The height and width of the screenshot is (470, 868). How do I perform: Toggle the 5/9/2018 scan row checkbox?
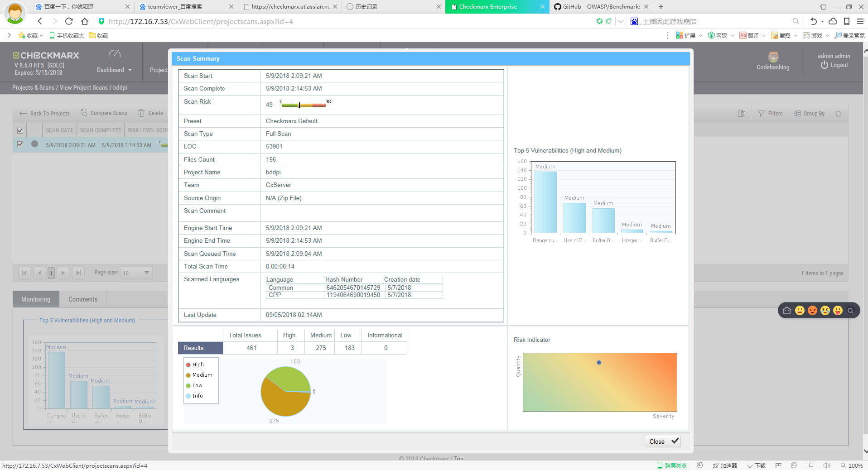[20, 144]
